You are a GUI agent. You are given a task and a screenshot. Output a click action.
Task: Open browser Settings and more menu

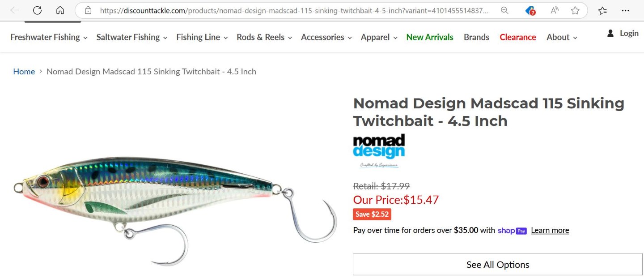pos(625,10)
